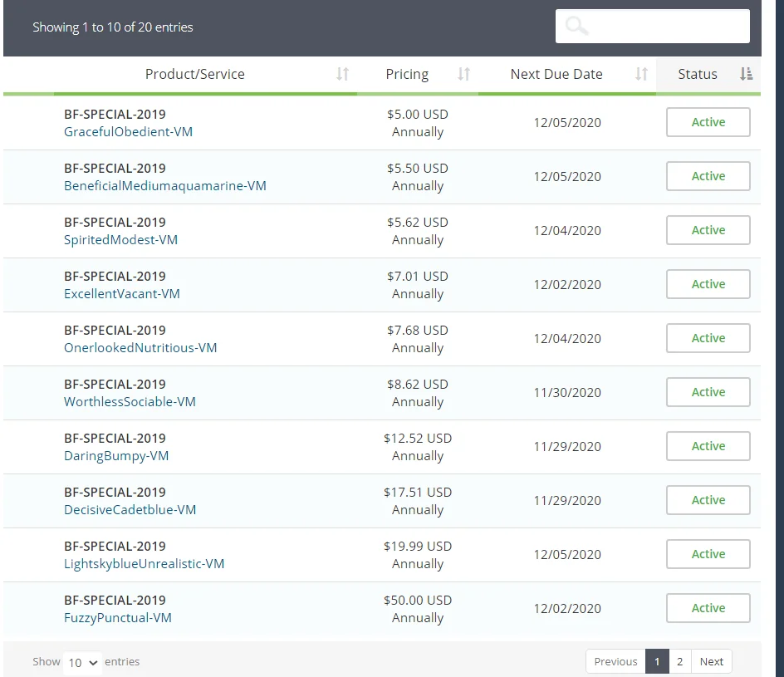Sort by Status column icon
The height and width of the screenshot is (677, 784).
point(746,74)
